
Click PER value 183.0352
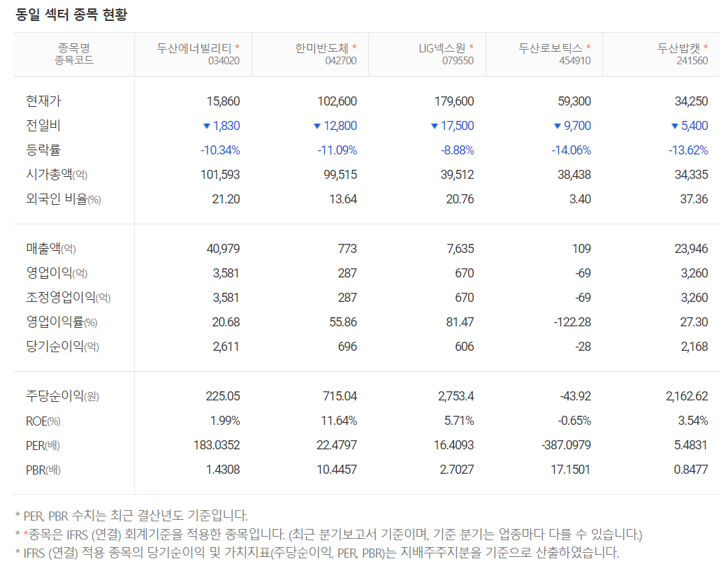217,445
